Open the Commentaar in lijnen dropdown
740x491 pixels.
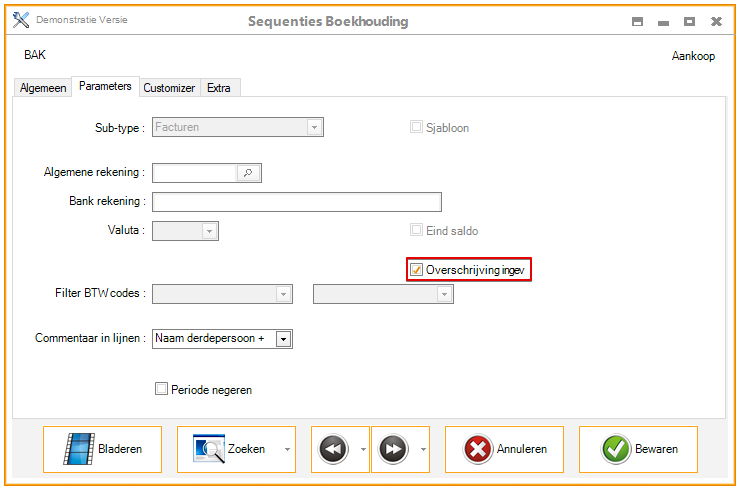[x=283, y=339]
